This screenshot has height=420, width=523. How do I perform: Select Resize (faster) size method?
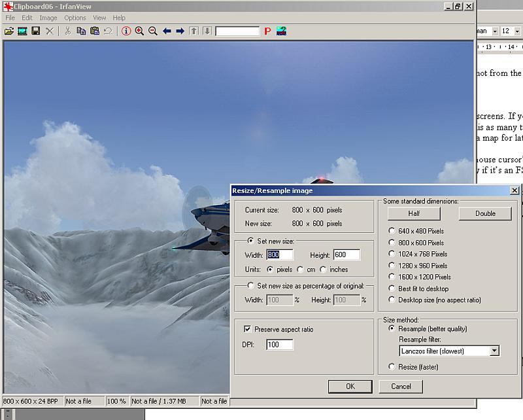pyautogui.click(x=392, y=367)
